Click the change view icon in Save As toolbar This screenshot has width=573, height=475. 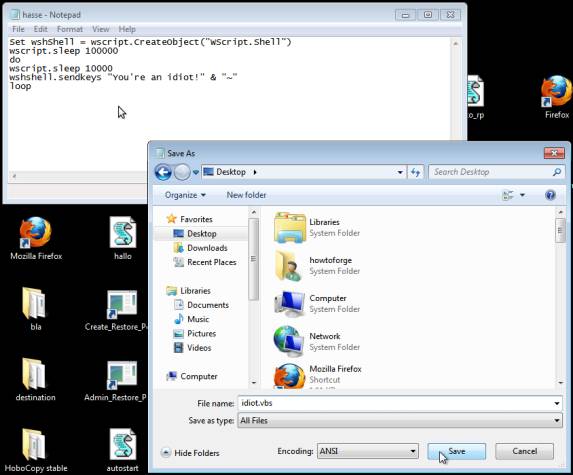pyautogui.click(x=508, y=195)
